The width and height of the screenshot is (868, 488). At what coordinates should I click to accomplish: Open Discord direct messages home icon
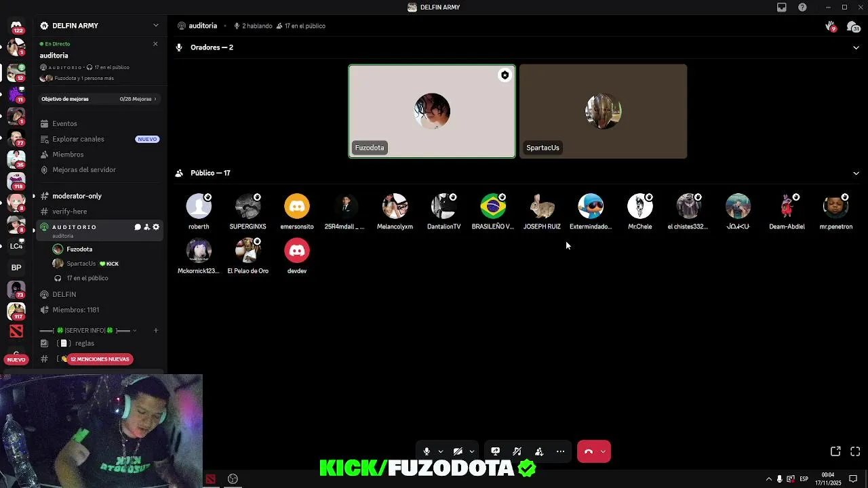point(16,26)
